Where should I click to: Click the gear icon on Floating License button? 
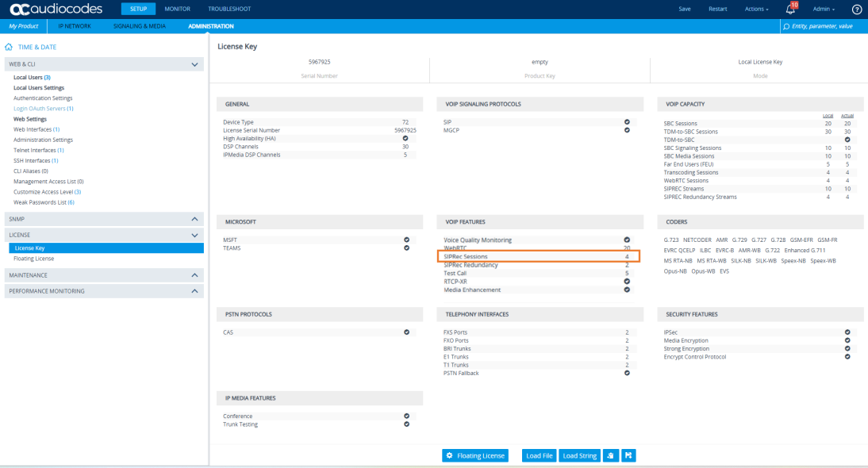450,455
